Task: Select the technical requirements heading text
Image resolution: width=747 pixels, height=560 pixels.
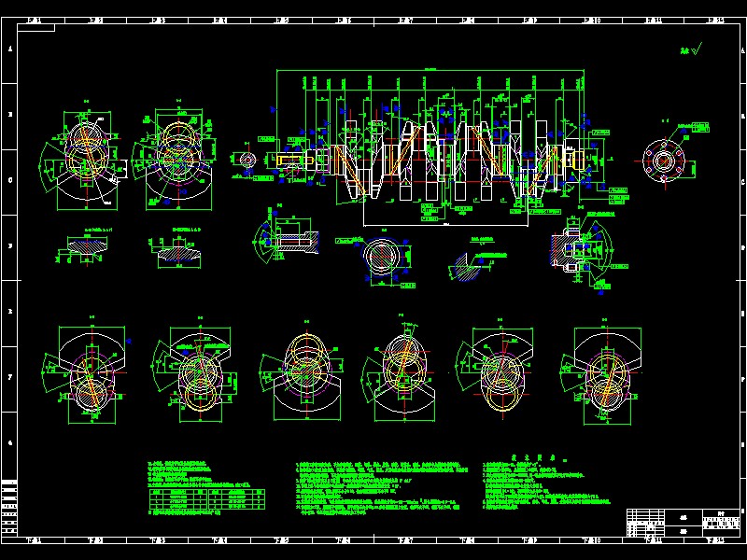Action: point(533,457)
